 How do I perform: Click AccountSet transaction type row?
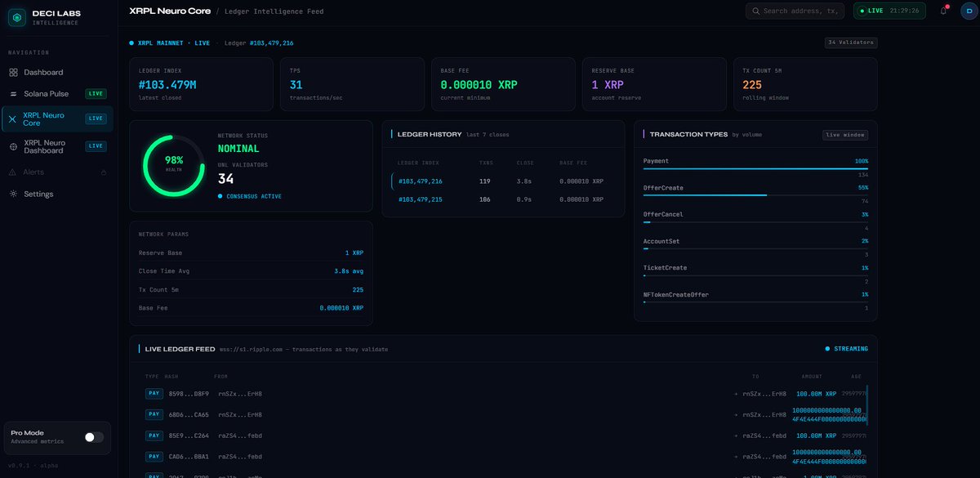click(755, 248)
